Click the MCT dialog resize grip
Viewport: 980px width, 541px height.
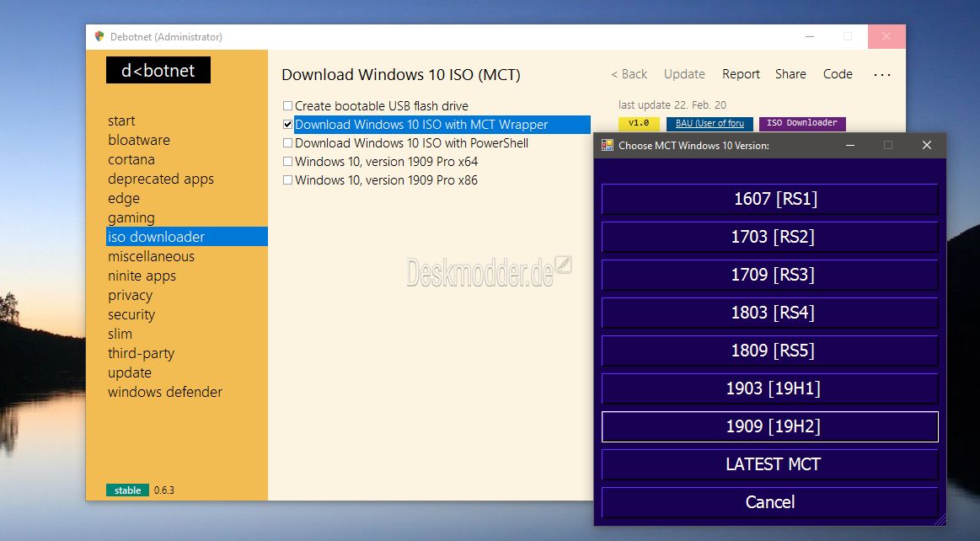click(940, 519)
